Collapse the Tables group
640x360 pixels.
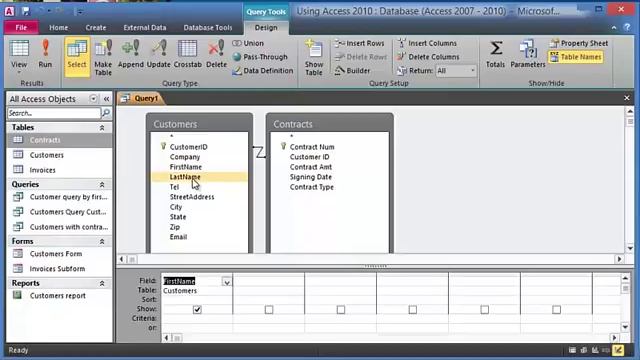click(102, 128)
